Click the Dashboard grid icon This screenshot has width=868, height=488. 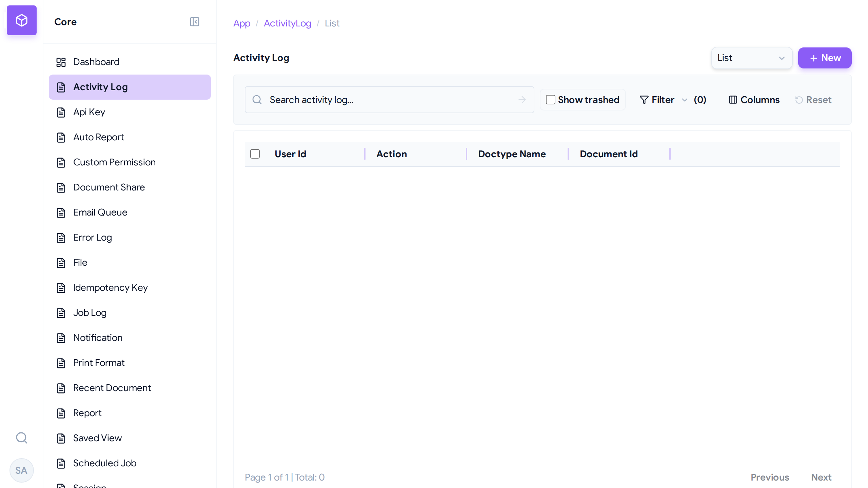point(61,62)
